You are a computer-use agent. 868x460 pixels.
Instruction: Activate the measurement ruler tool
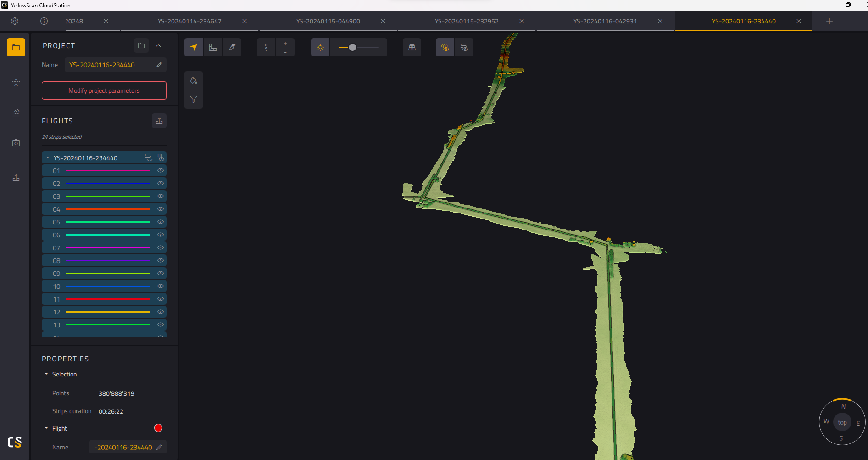(x=213, y=47)
